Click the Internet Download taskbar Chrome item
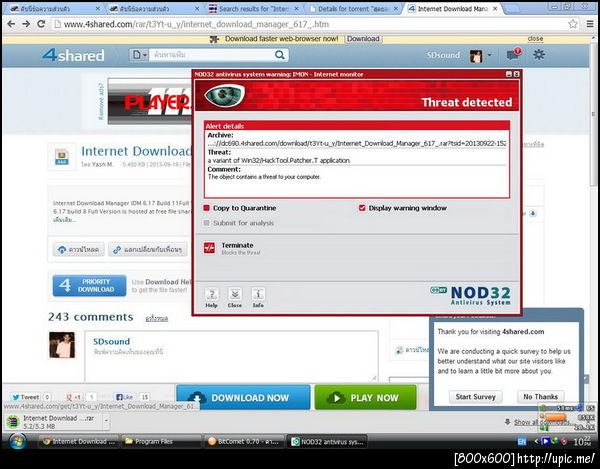The image size is (600, 469). [x=78, y=441]
